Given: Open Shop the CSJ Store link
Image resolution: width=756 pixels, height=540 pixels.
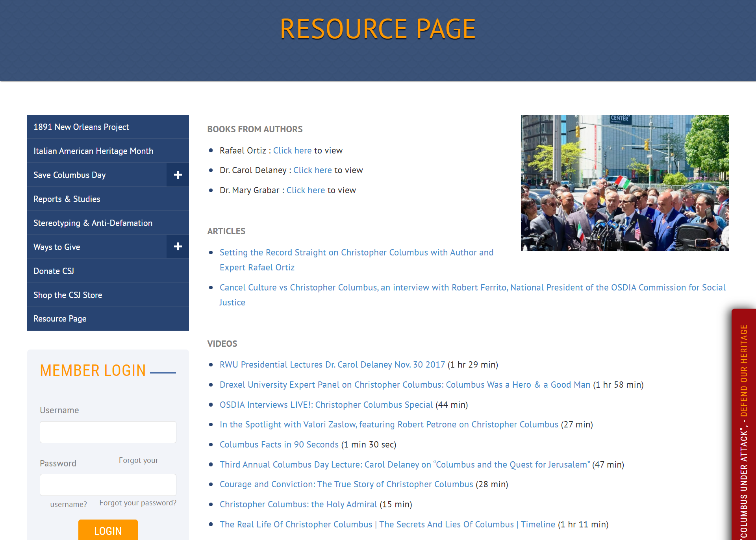Looking at the screenshot, I should 68,295.
